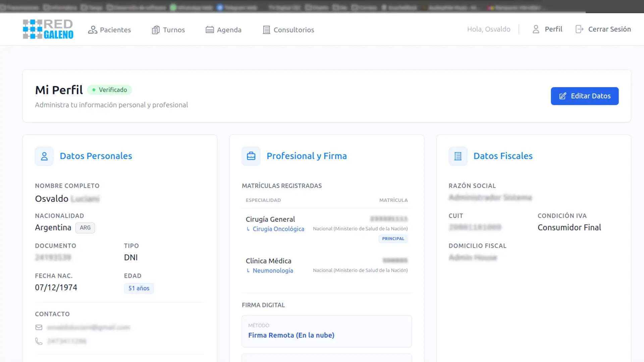The image size is (644, 362).
Task: Click the Profesional y Firma briefcase icon
Action: click(251, 156)
